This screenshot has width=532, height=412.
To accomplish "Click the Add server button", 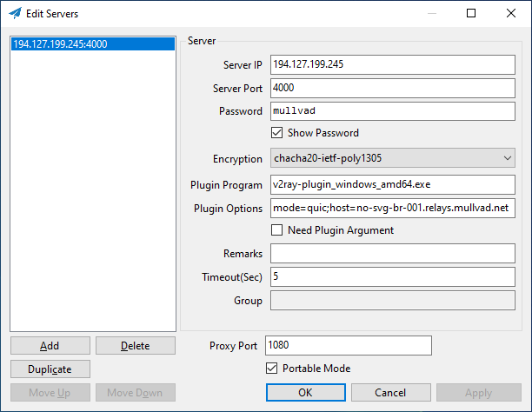I will coord(50,346).
